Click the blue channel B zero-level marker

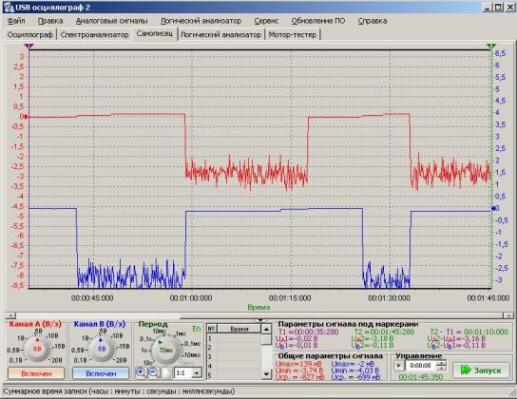tap(494, 208)
